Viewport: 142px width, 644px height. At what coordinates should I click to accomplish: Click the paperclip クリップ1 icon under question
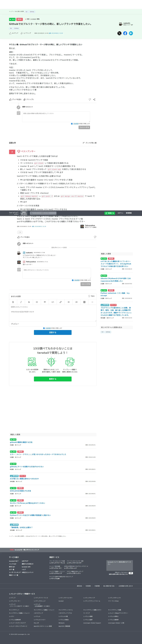25,100
